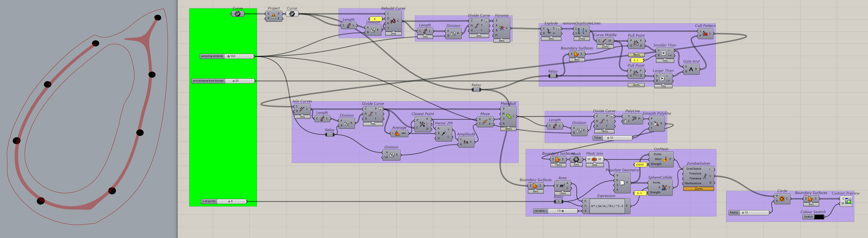Click the Closest Point component icon
This screenshot has width=868, height=238.
tap(422, 124)
